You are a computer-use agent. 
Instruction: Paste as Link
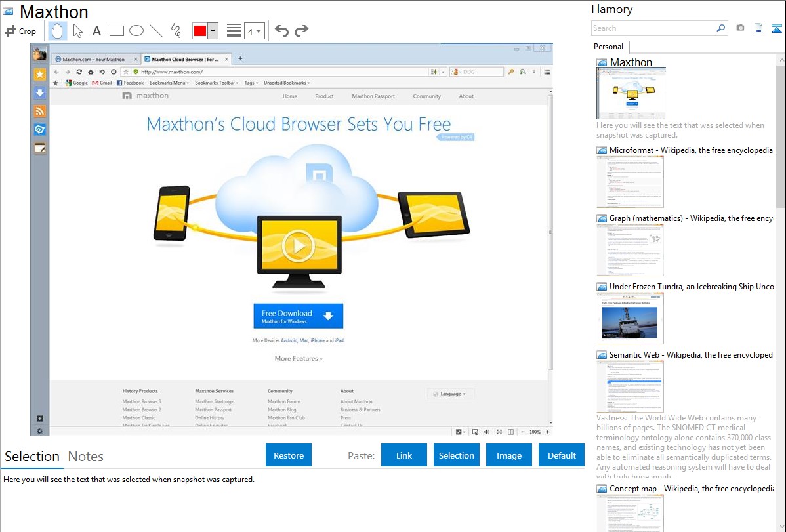(x=404, y=455)
